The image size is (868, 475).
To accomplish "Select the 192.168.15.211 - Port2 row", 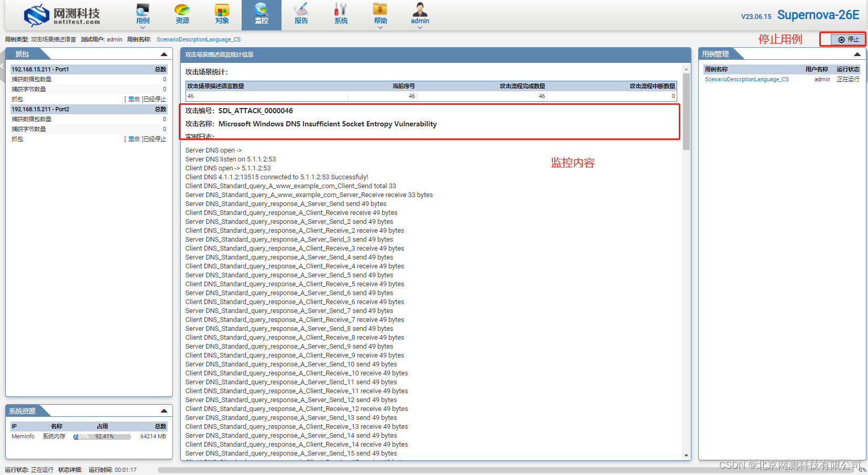I will [89, 109].
